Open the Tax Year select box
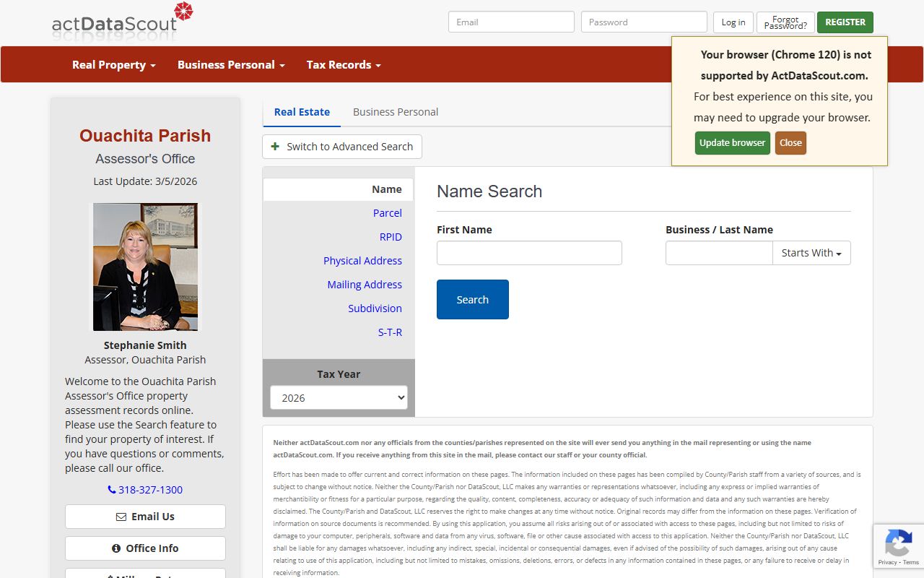The width and height of the screenshot is (924, 578). 339,397
